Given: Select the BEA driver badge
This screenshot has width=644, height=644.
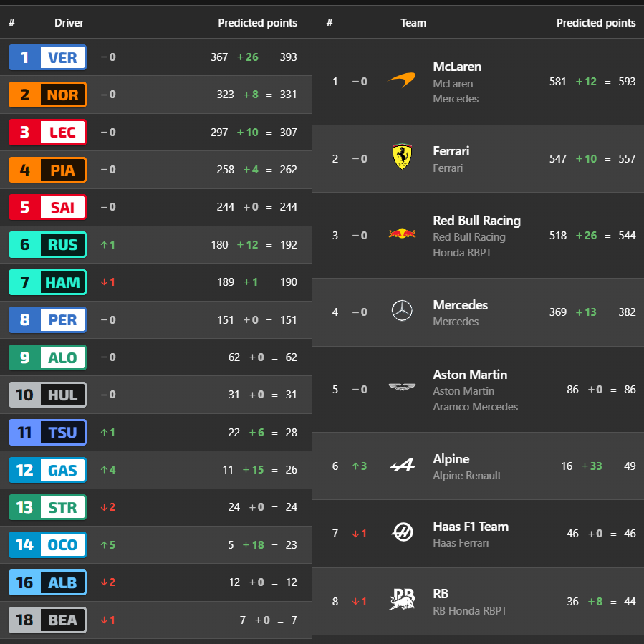Looking at the screenshot, I should (x=48, y=620).
